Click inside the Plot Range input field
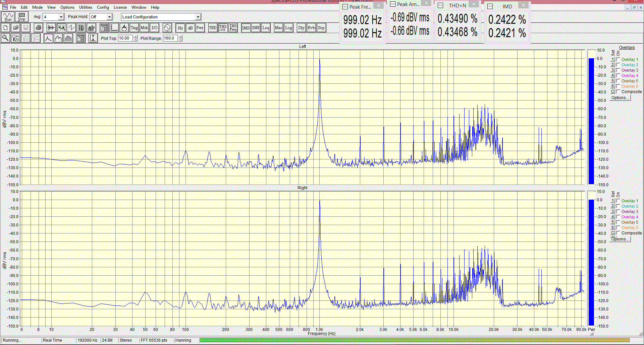644x345 pixels. [170, 38]
